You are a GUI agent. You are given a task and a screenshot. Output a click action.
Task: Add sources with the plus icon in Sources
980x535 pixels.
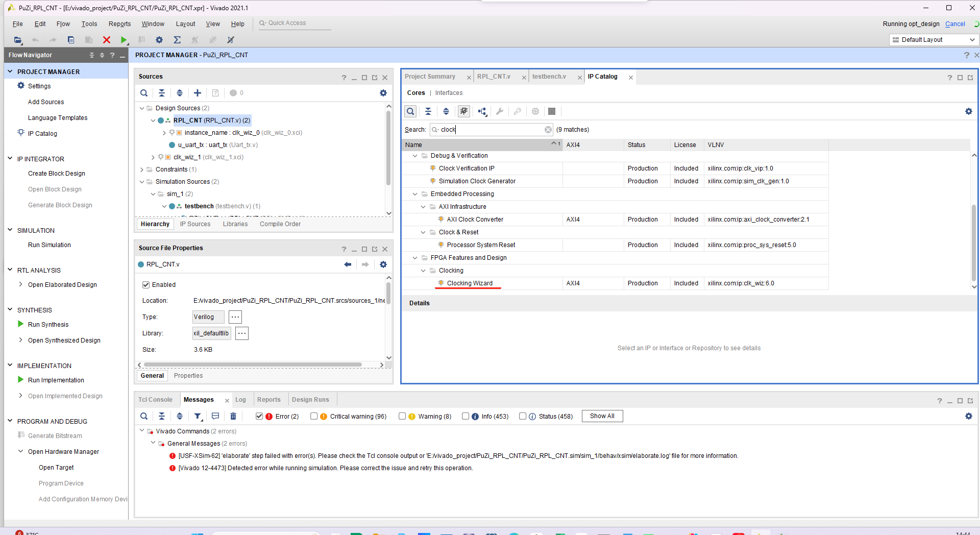click(197, 93)
